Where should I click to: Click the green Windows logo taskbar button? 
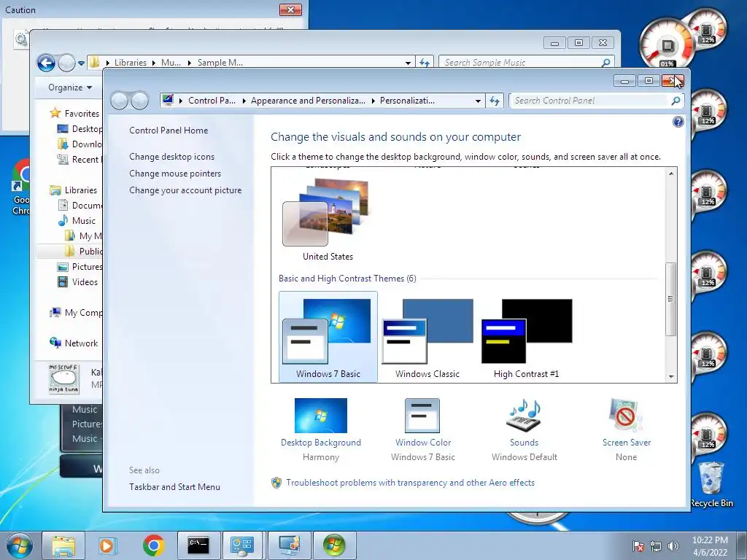(x=334, y=545)
